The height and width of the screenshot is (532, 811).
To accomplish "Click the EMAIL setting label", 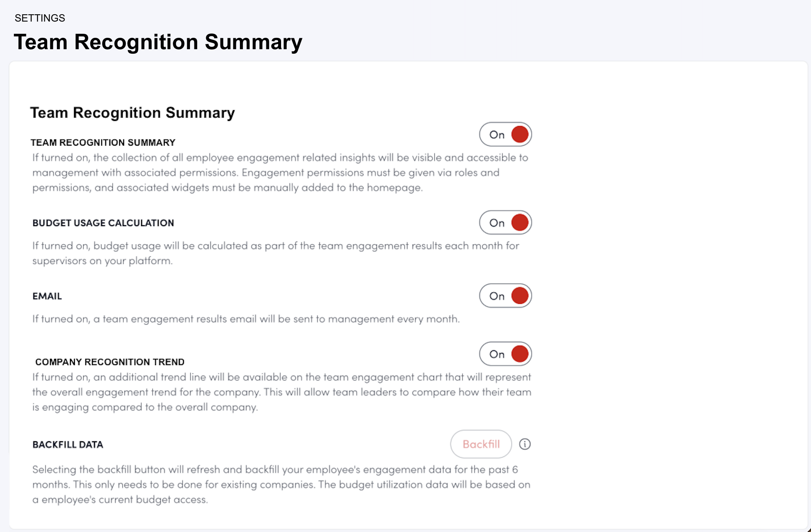I will tap(47, 296).
